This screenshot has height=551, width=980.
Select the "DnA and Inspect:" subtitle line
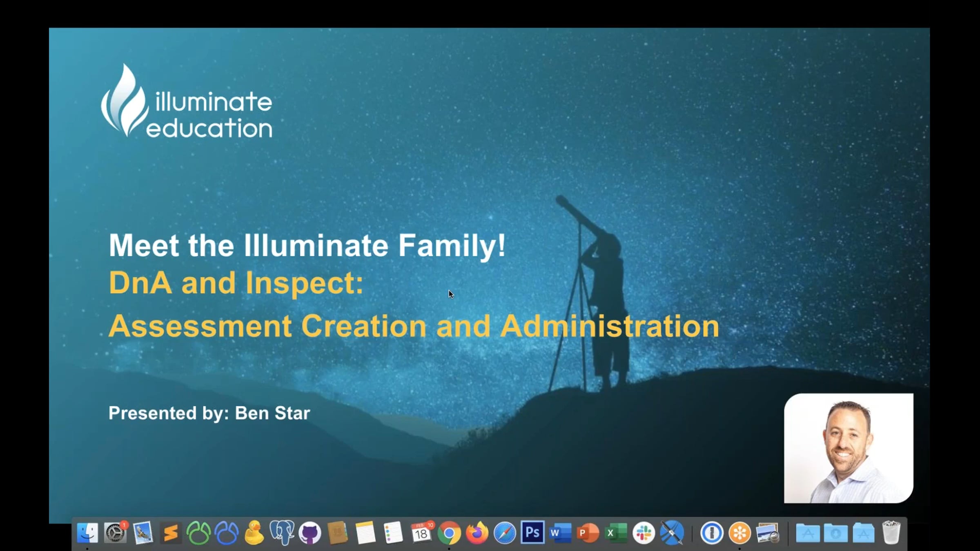click(236, 283)
